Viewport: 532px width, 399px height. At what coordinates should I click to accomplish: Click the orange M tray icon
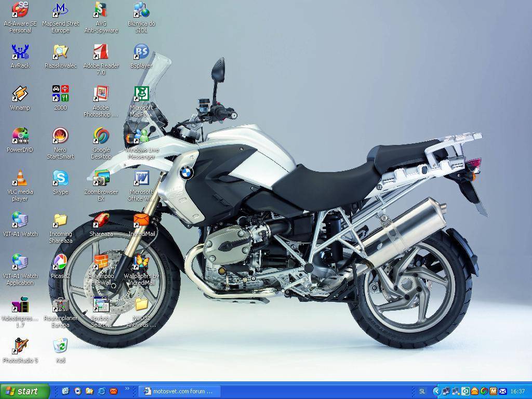pos(493,392)
